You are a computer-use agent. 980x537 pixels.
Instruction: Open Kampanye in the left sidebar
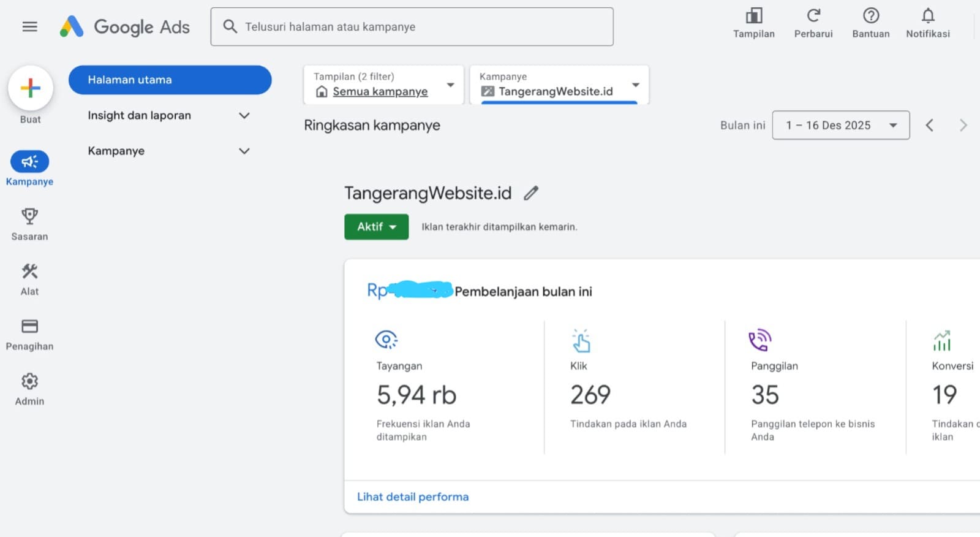point(29,162)
